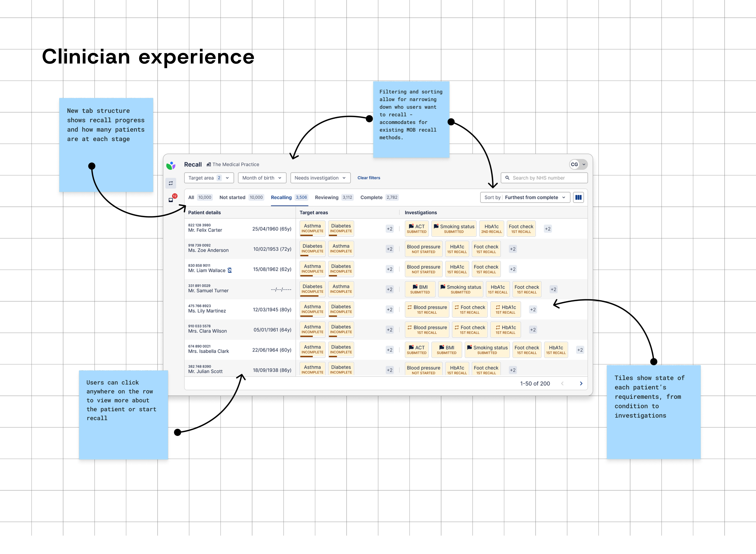Change the Sort by Furthest from complete
Screen dimensions: 756x554
click(x=525, y=197)
